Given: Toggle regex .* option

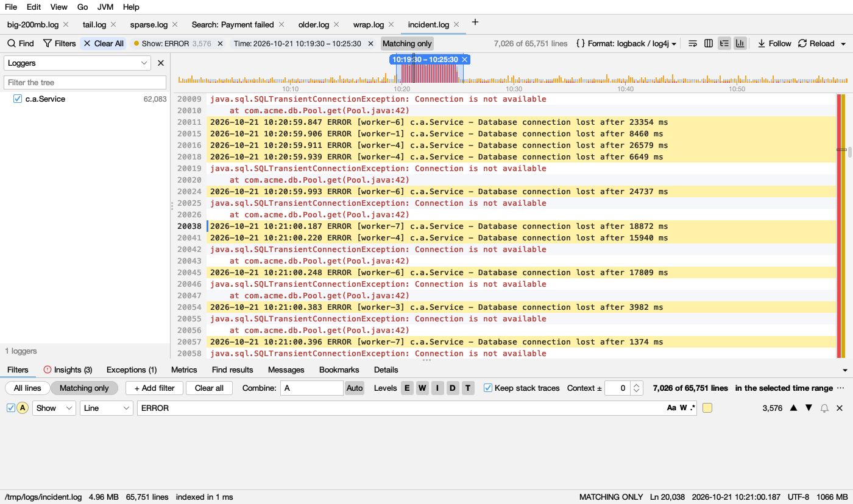Looking at the screenshot, I should (693, 408).
